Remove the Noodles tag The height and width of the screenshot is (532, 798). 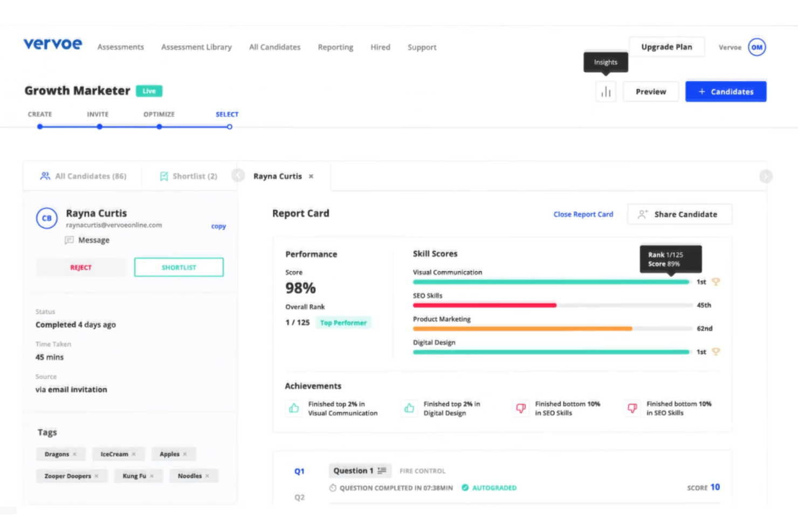tap(207, 476)
